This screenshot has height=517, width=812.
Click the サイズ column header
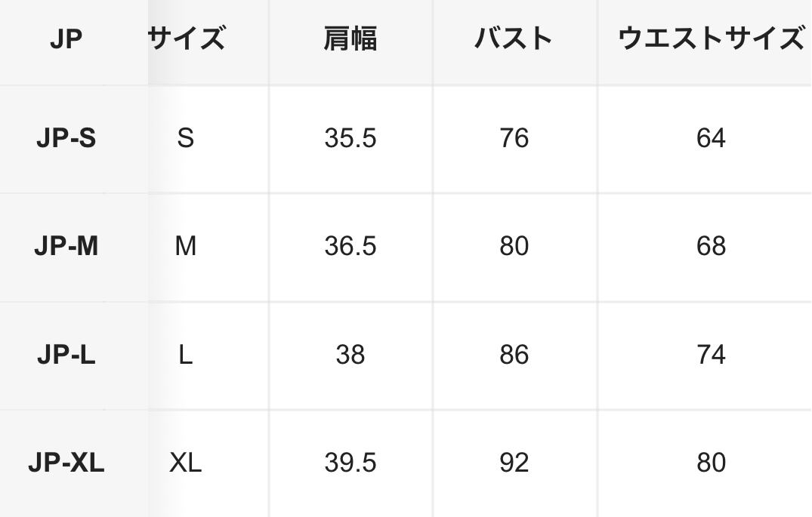click(186, 38)
